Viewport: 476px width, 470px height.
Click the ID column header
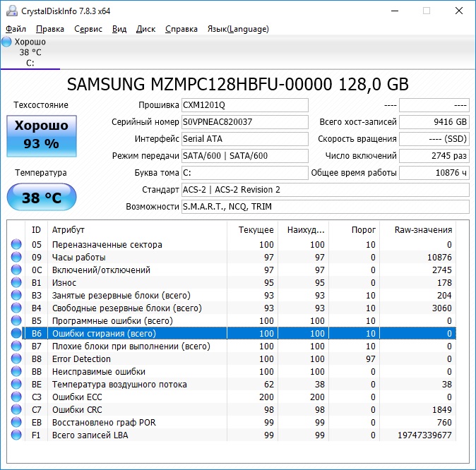coord(36,229)
